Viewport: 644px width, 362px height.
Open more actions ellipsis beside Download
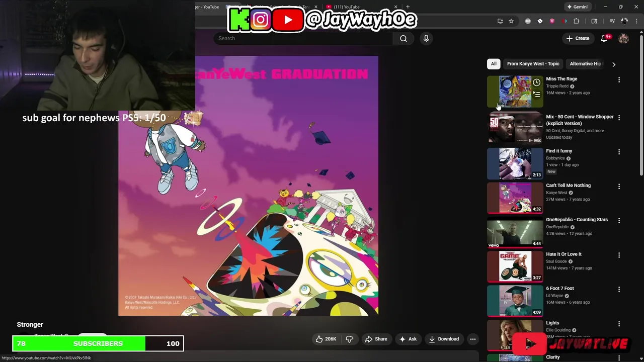[473, 339]
